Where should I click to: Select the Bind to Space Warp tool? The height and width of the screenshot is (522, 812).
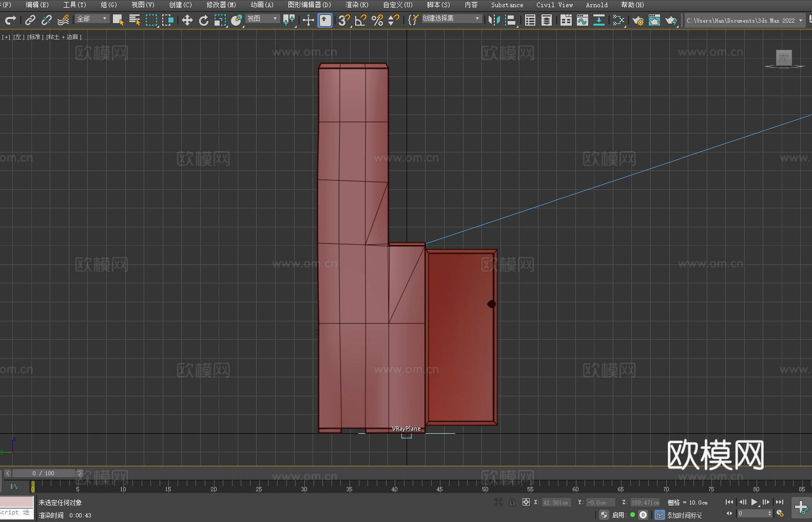tap(63, 20)
